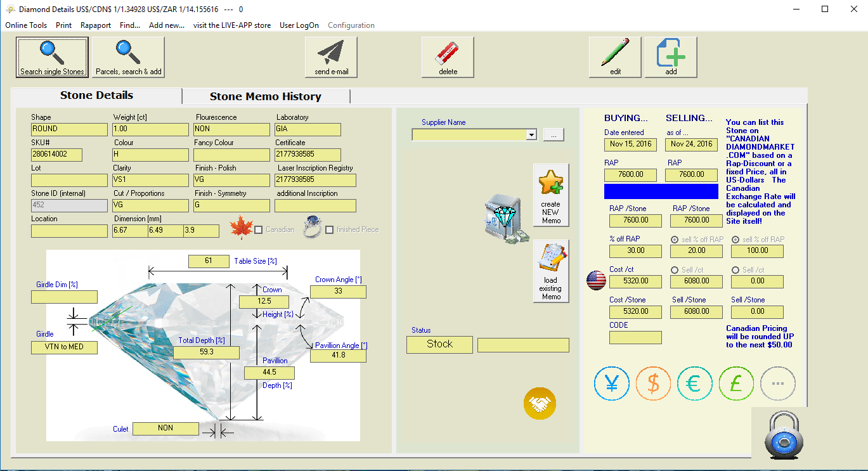This screenshot has height=471, width=868.
Task: Click the Weight field showing 1.00
Action: coord(150,129)
